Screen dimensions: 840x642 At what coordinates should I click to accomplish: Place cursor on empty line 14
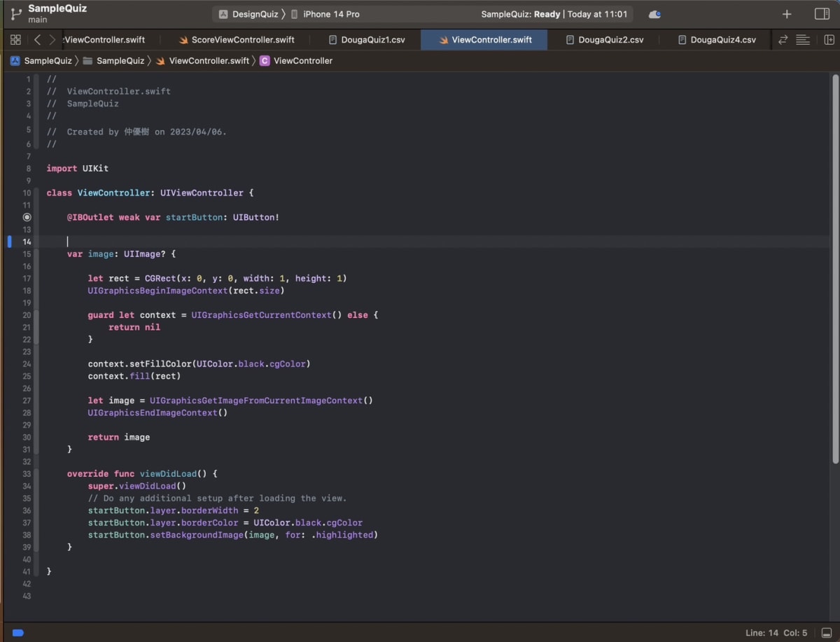434,242
